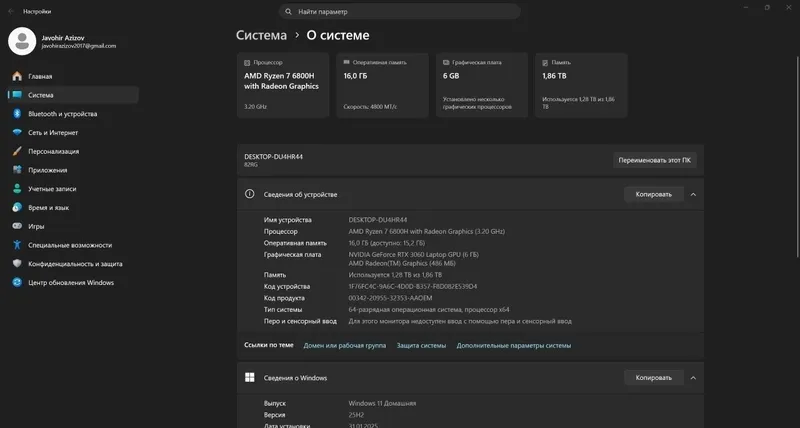Click the Тип системы 64-разрядная value
The height and width of the screenshot is (428, 800).
click(429, 310)
